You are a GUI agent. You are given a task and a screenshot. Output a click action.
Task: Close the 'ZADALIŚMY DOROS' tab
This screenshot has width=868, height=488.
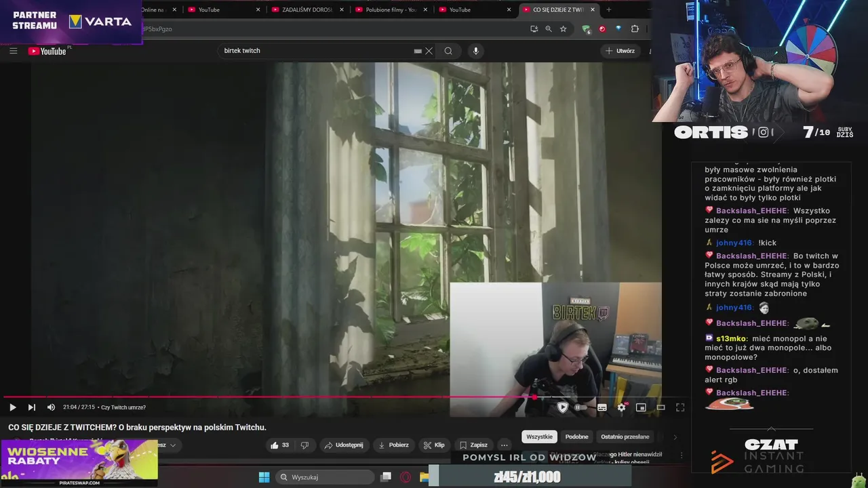(x=342, y=9)
